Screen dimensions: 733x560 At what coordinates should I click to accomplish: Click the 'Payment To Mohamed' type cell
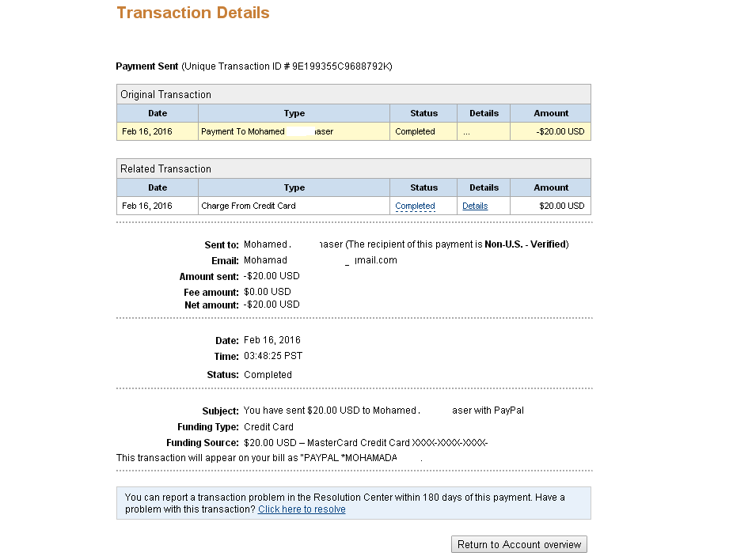tap(243, 132)
